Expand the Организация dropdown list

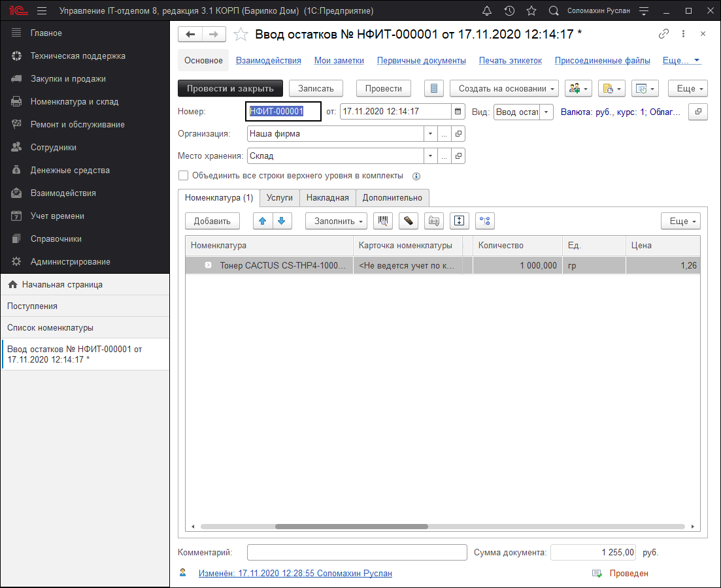(x=430, y=134)
